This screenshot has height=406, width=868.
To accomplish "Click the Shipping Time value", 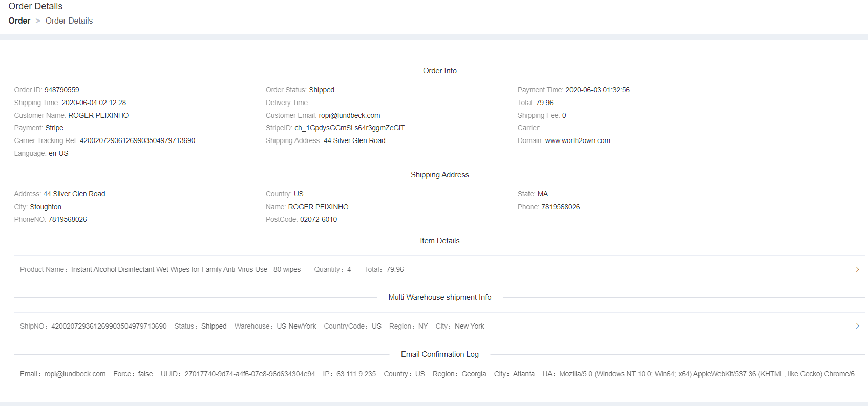I will coord(94,103).
